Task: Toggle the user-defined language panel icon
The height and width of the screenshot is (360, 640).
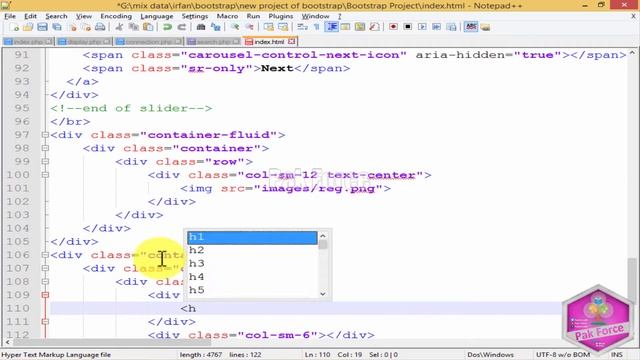Action: pyautogui.click(x=345, y=27)
